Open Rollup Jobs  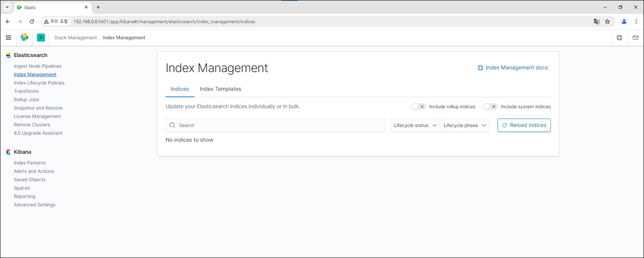[26, 99]
